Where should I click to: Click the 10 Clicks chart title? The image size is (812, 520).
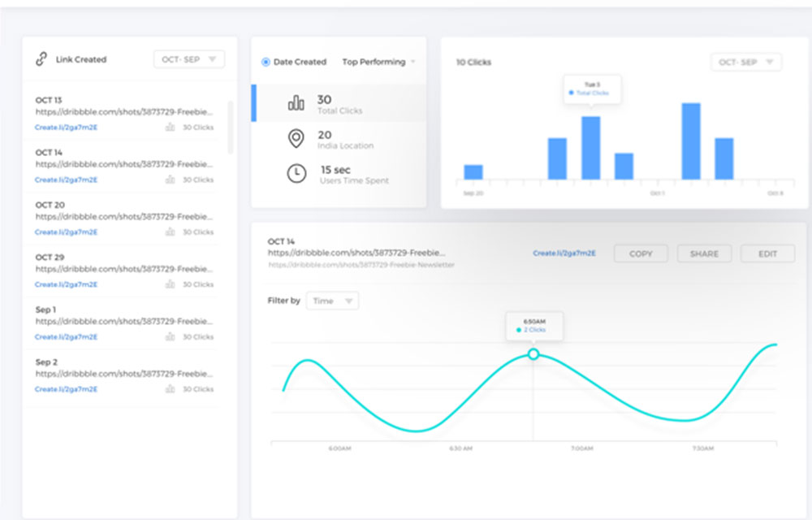(473, 62)
